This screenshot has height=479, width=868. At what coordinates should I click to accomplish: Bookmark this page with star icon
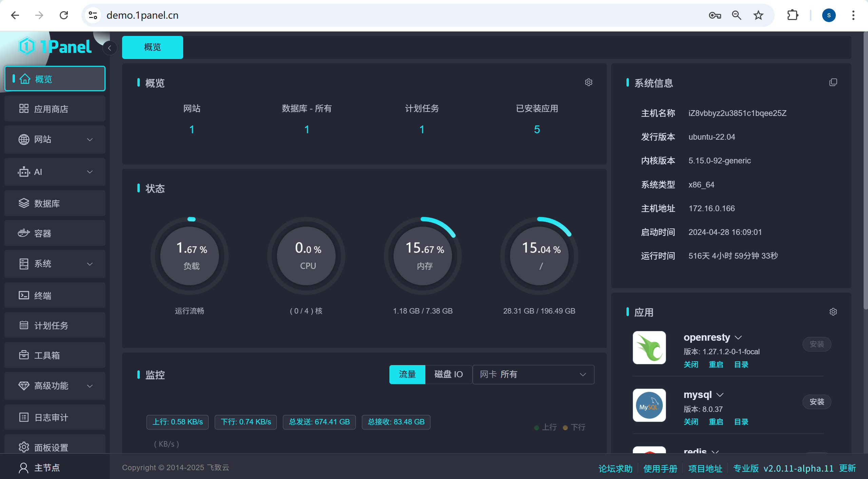tap(758, 15)
